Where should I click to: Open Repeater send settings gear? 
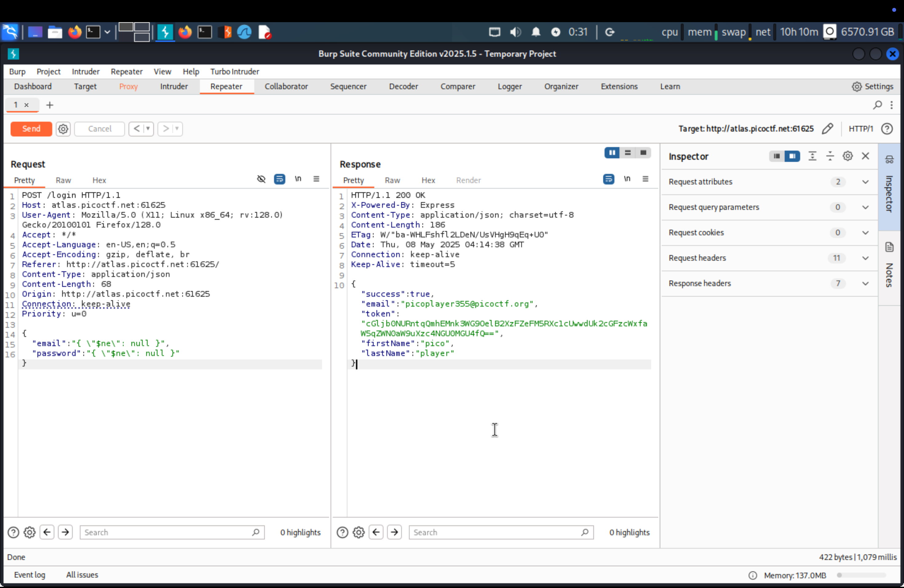(63, 129)
